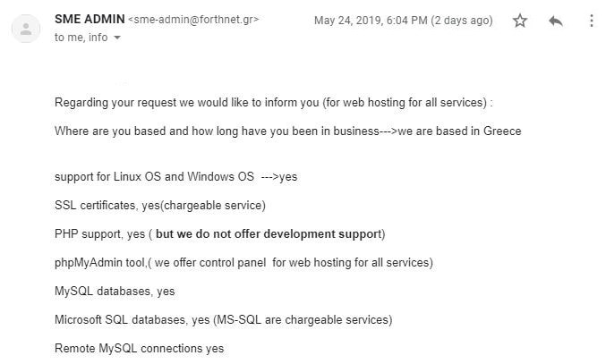Click the '(2 days ago)' relative time text
This screenshot has height=364, width=606.
point(462,20)
